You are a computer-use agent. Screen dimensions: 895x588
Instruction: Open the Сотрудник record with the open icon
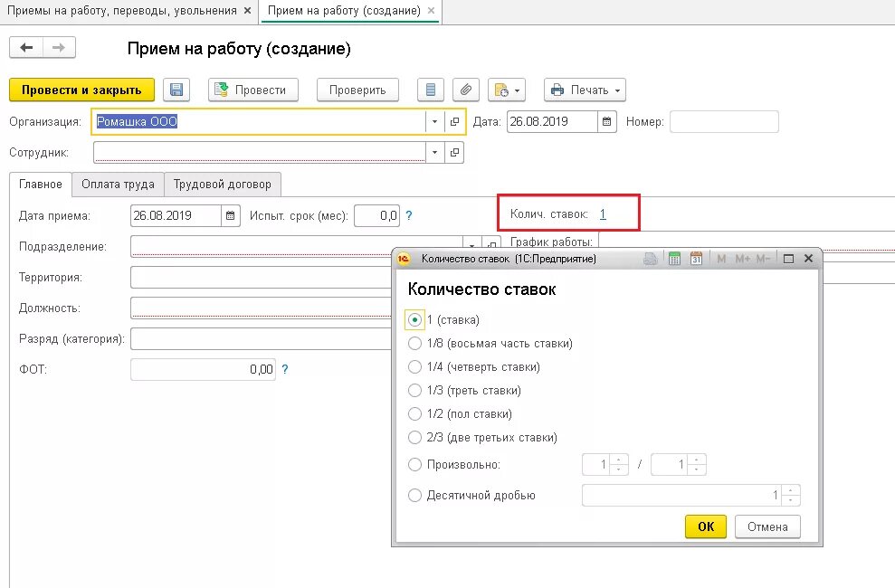tap(454, 152)
